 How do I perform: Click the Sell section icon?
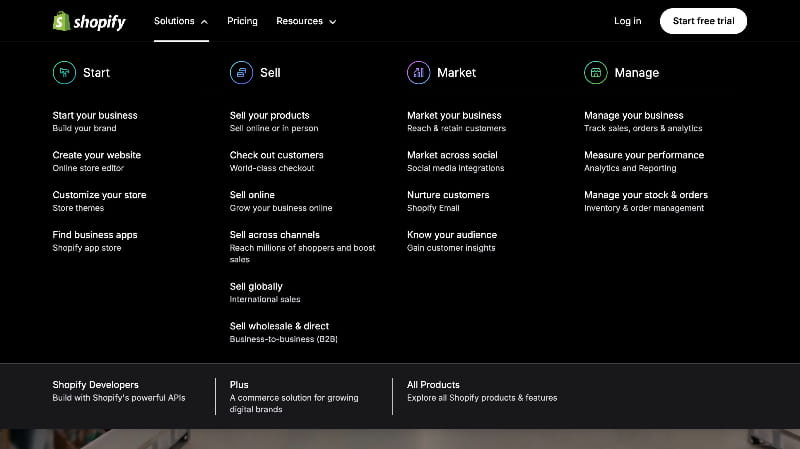[241, 72]
